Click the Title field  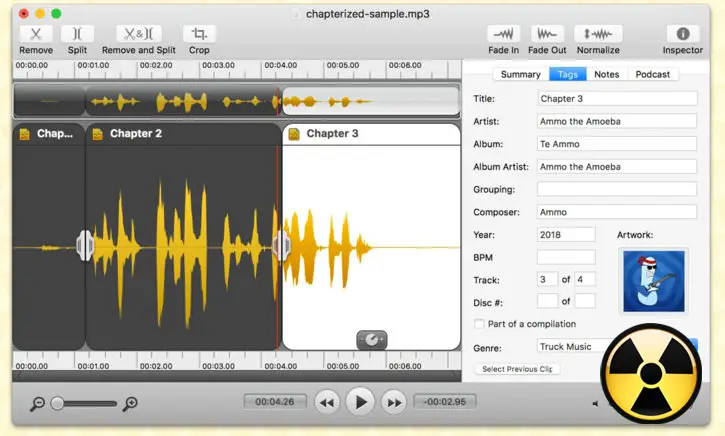(x=617, y=98)
